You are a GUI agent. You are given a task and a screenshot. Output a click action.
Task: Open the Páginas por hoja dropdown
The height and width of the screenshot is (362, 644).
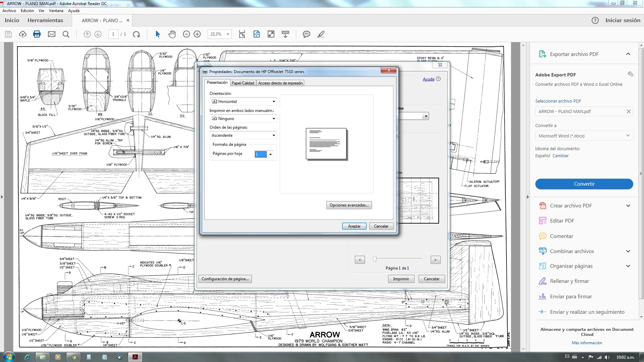coord(264,154)
